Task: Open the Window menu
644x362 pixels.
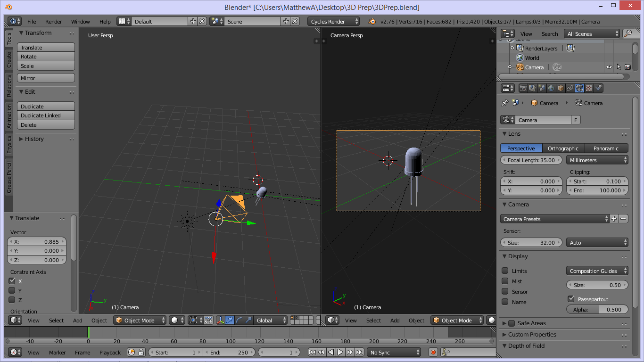Action: pos(81,21)
